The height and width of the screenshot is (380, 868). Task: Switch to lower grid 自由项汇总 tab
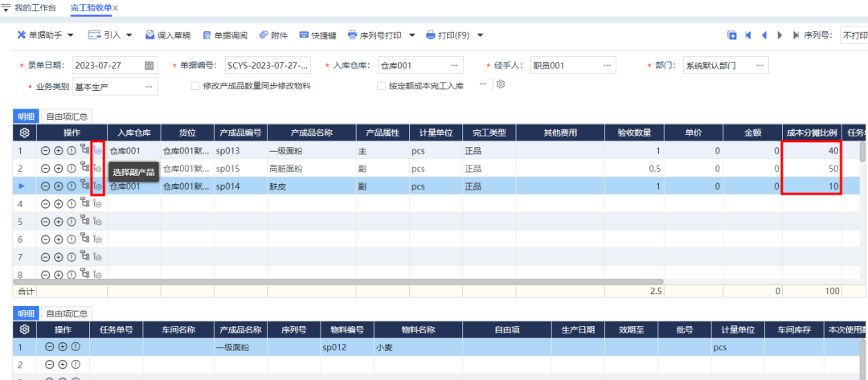point(67,313)
